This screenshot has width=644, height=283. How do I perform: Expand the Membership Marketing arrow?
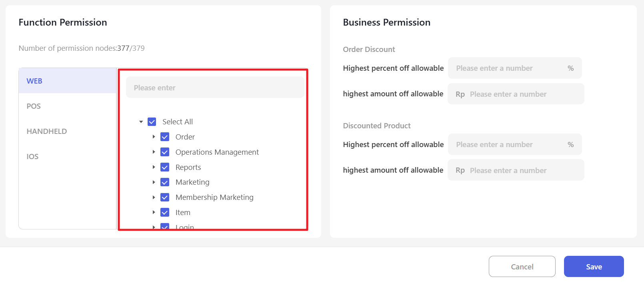click(154, 197)
